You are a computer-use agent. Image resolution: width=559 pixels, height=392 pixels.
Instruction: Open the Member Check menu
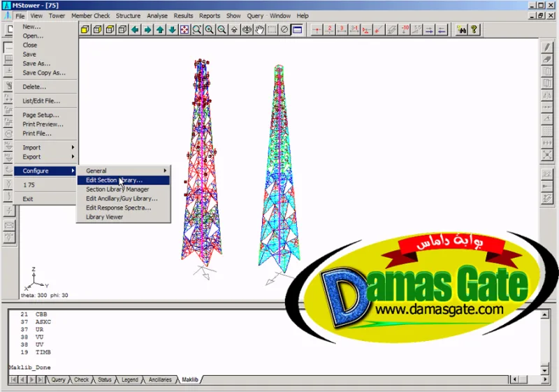click(x=91, y=15)
